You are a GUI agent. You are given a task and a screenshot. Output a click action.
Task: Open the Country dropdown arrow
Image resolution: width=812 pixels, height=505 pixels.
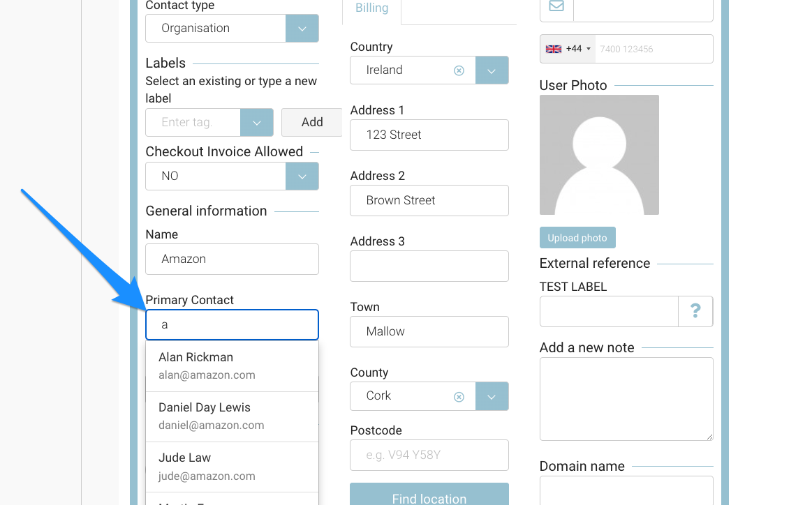(x=492, y=70)
